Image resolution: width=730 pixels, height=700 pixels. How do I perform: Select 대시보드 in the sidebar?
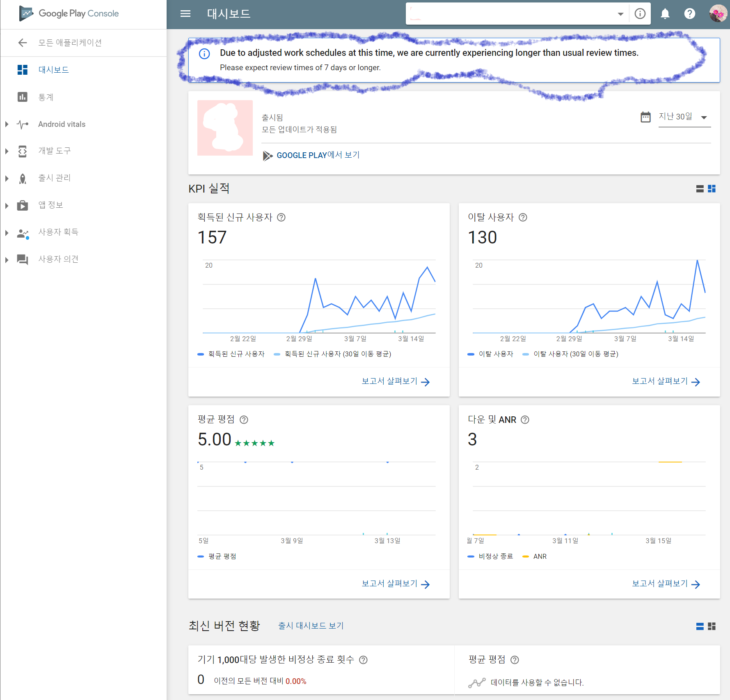53,70
